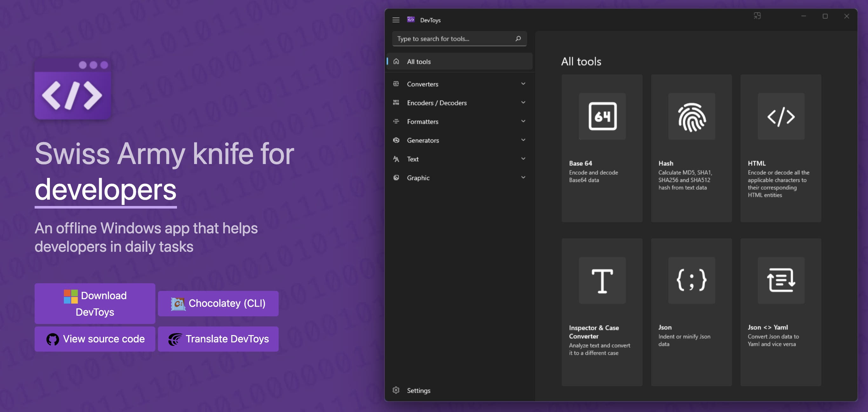Open the Hash fingerprint icon

pyautogui.click(x=692, y=116)
